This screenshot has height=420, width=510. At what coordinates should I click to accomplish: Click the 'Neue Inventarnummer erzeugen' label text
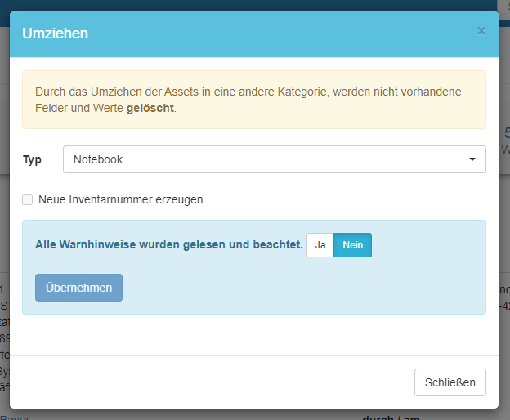click(x=120, y=199)
